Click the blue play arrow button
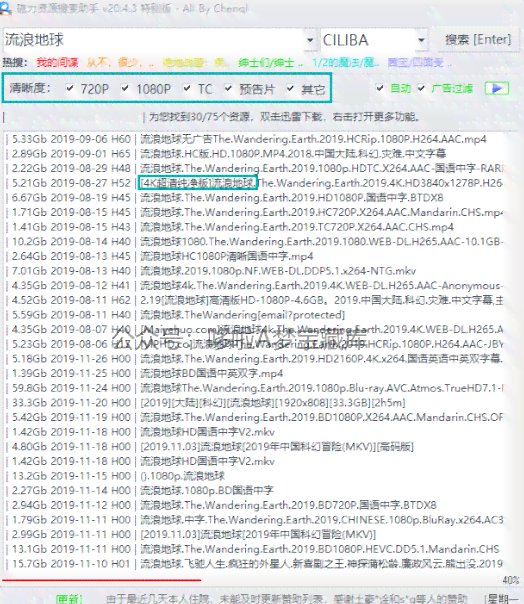 497,89
